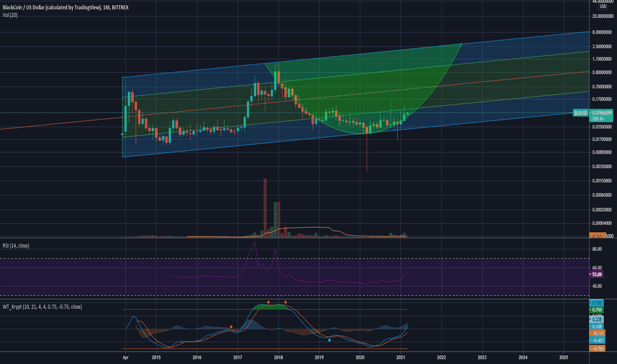Click the 0.00350000 price axis label
Viewport: 617px width, 364px height.
pos(602,167)
